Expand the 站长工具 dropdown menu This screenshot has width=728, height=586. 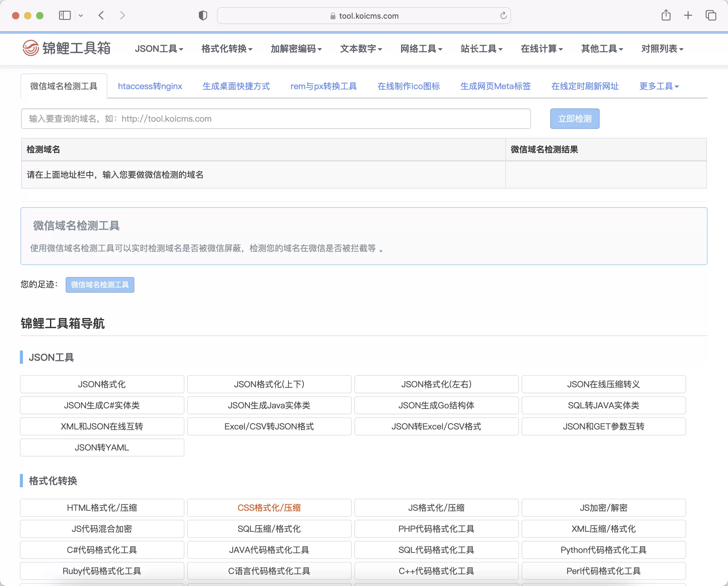tap(482, 49)
